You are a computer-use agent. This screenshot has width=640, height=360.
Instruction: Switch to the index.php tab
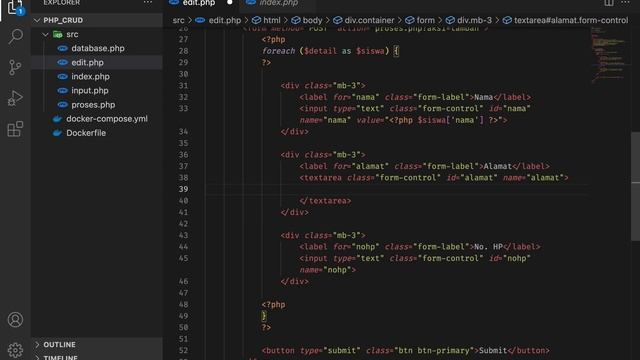[x=279, y=3]
